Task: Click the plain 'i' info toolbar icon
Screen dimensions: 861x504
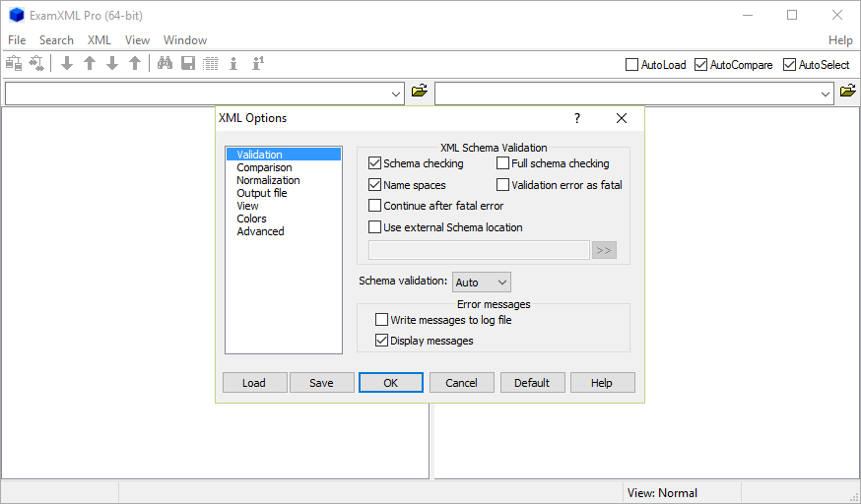Action: point(233,64)
